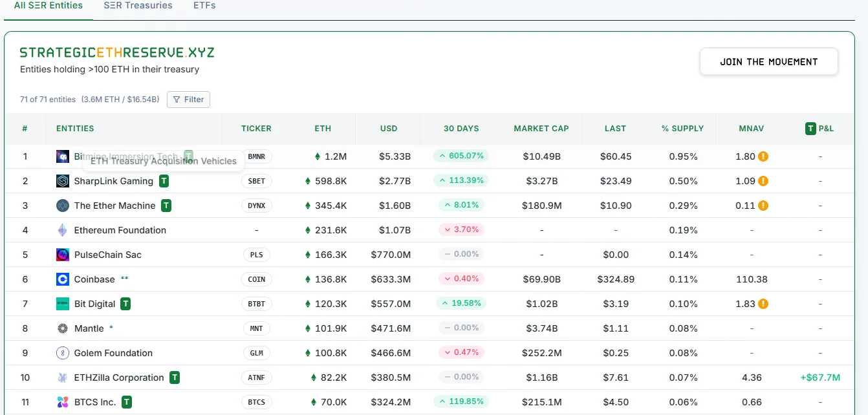
Task: Open the Golem Foundation entity link
Action: tap(113, 353)
